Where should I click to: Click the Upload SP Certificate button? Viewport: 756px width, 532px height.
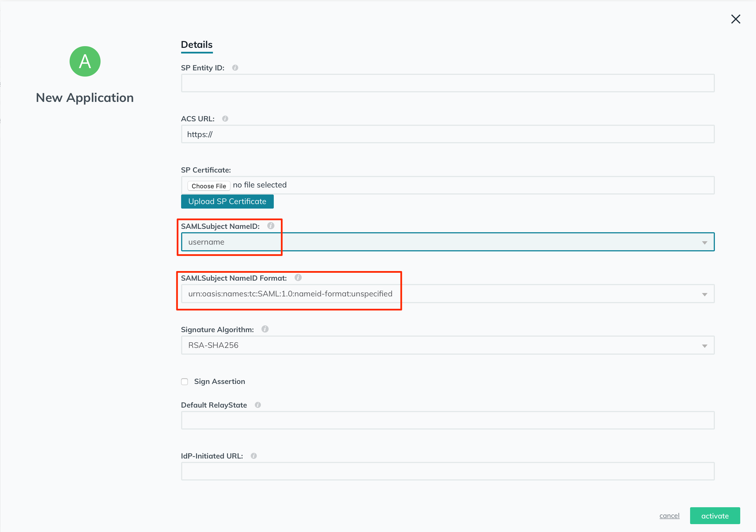pos(227,201)
